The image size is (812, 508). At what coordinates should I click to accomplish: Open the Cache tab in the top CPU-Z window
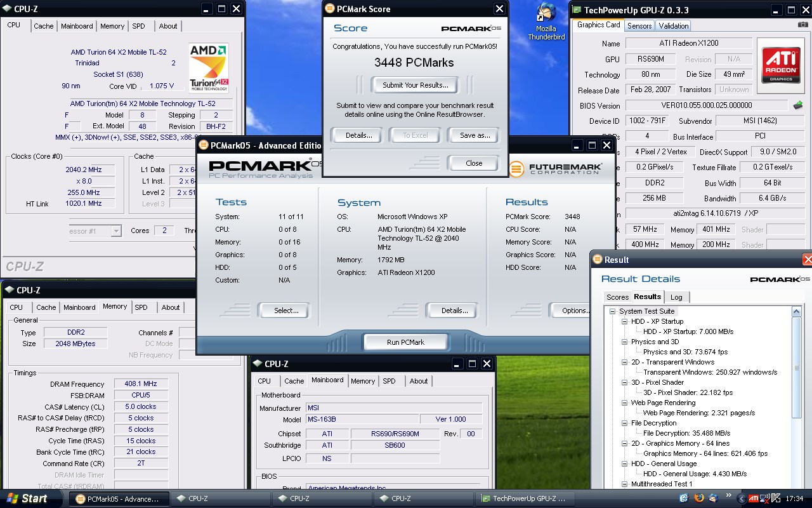click(x=44, y=26)
